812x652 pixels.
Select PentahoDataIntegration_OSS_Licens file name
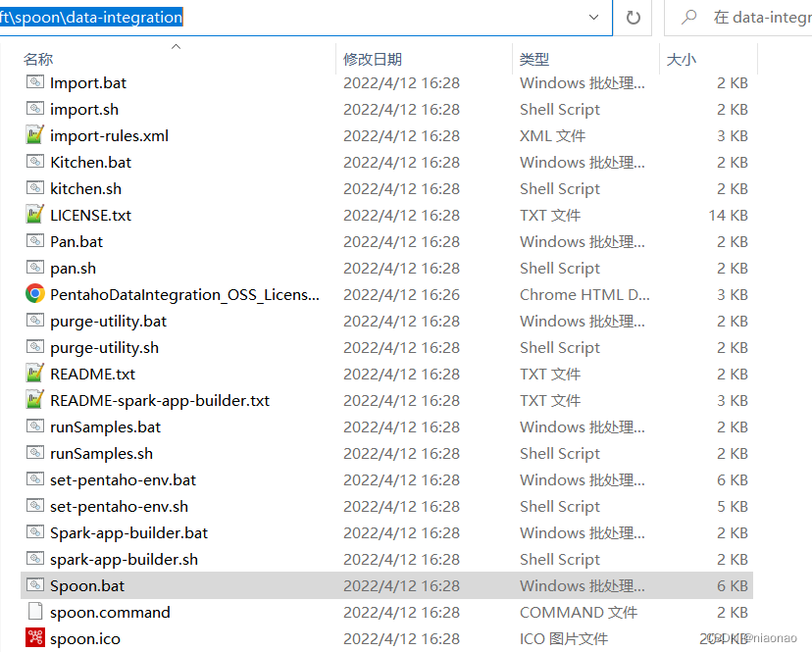point(185,294)
